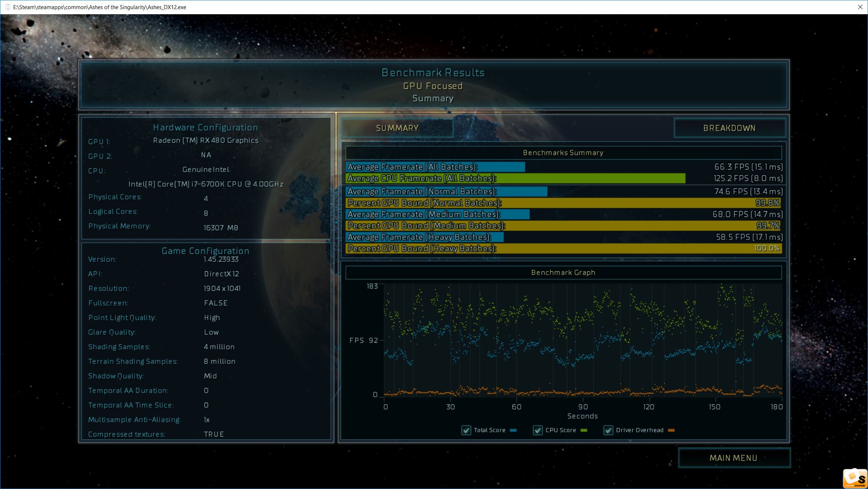Click the 68.0 FPS (14.7 ms) value
The width and height of the screenshot is (868, 489).
pyautogui.click(x=747, y=214)
